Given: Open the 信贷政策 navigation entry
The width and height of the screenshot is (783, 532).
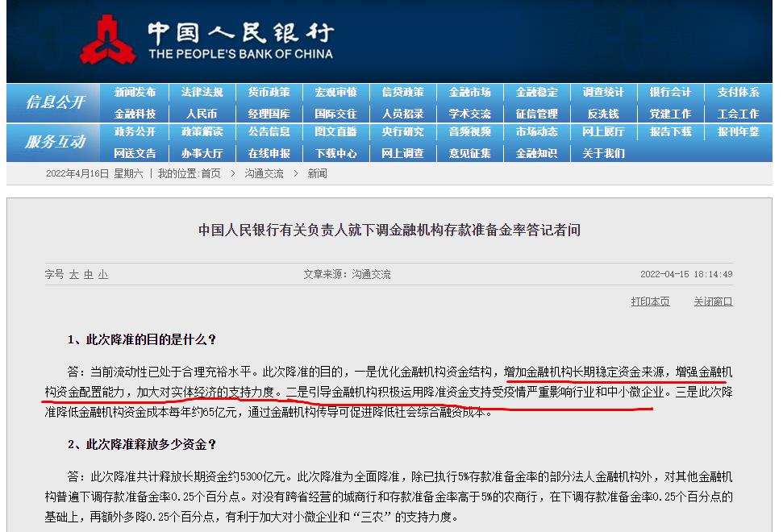Looking at the screenshot, I should [402, 93].
